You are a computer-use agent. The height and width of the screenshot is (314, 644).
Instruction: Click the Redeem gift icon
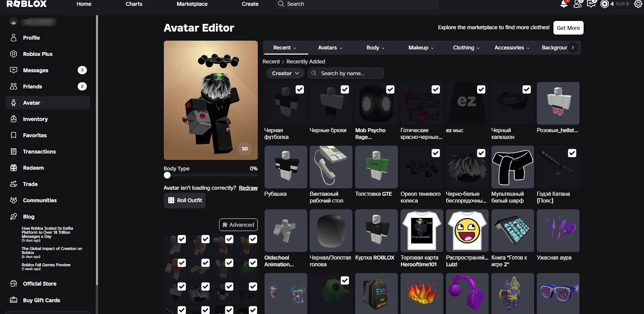14,168
